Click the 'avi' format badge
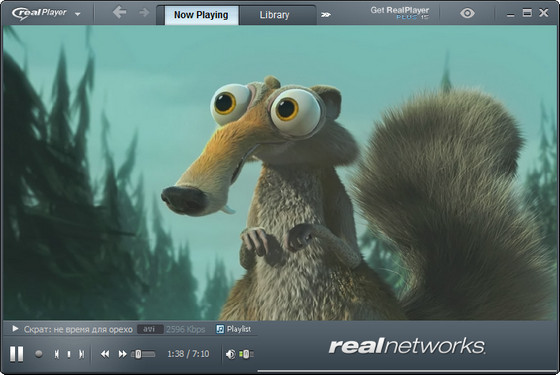 pyautogui.click(x=150, y=329)
